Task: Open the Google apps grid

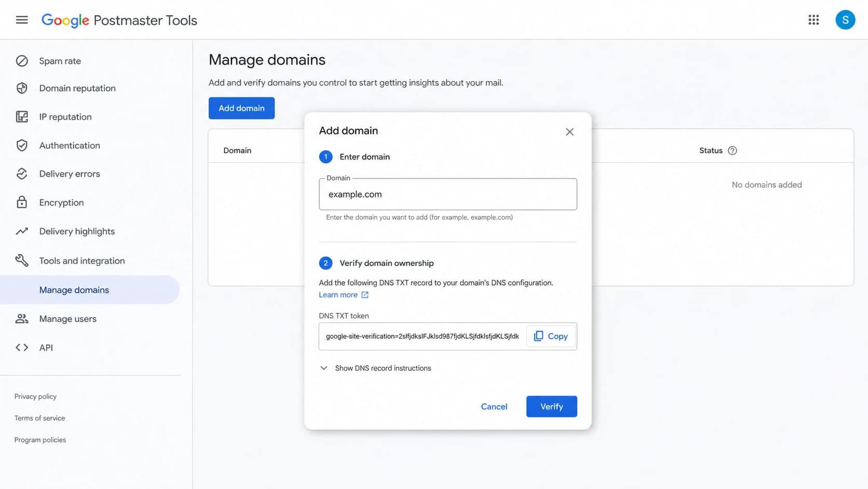Action: tap(813, 20)
